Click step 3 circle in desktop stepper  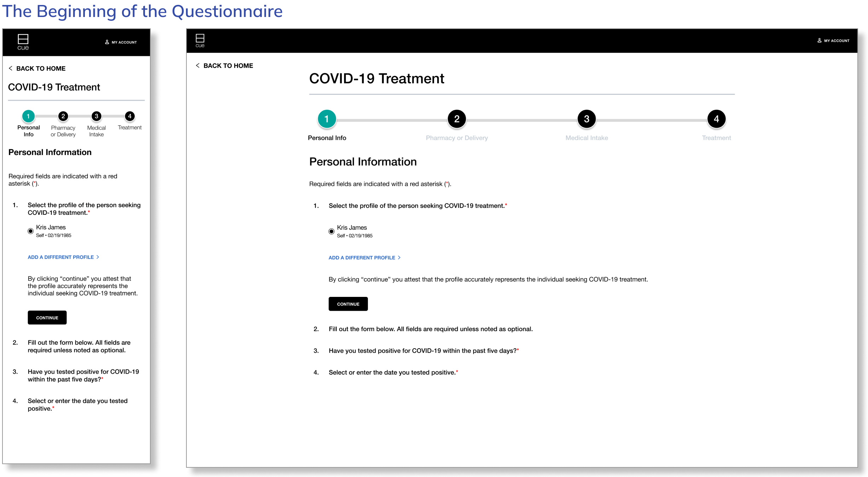pos(586,119)
